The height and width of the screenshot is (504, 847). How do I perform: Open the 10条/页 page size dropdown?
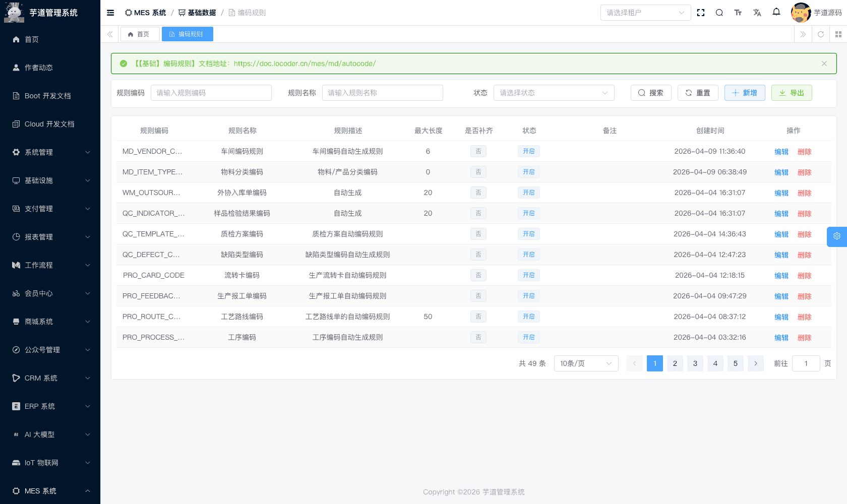click(x=586, y=363)
